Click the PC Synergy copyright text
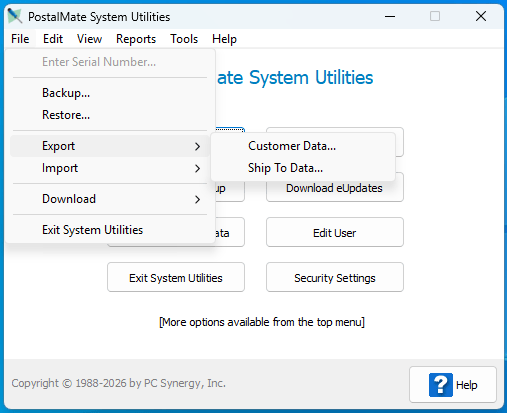Screen dimensions: 507x413 pos(118,383)
